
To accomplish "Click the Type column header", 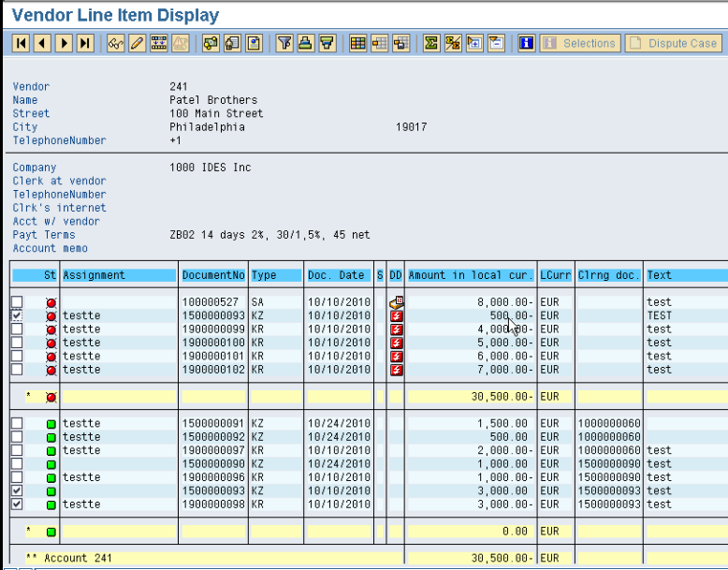I will pos(276,275).
